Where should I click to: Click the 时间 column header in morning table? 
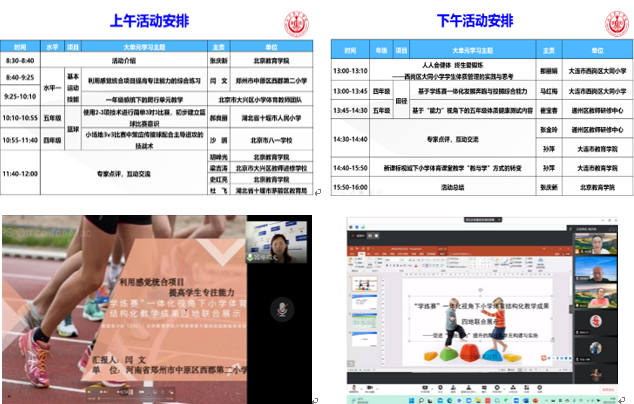pos(20,47)
